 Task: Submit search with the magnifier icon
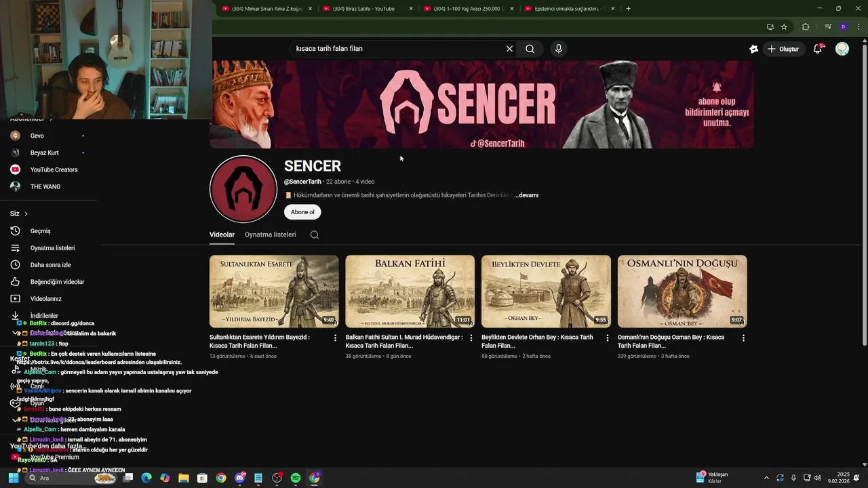(x=530, y=49)
